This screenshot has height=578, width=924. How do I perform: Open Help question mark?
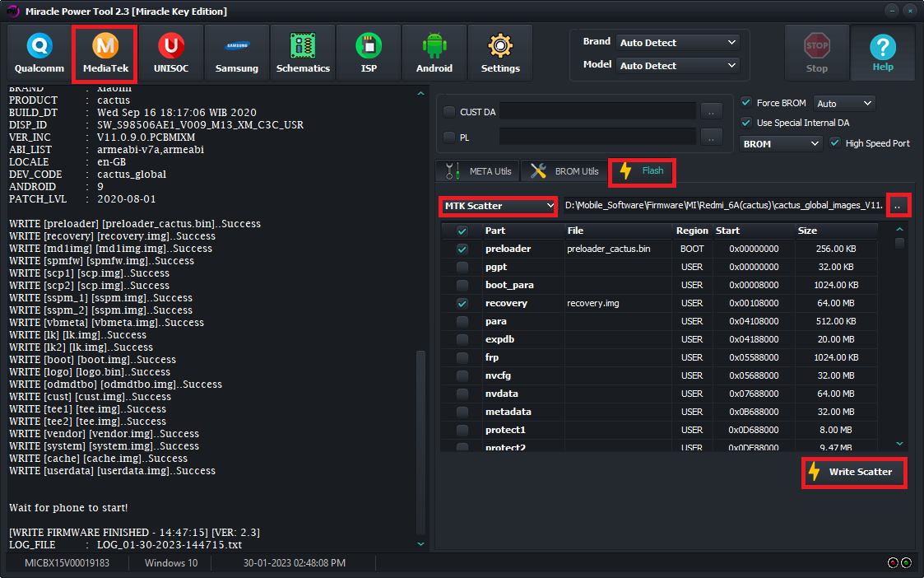[883, 53]
